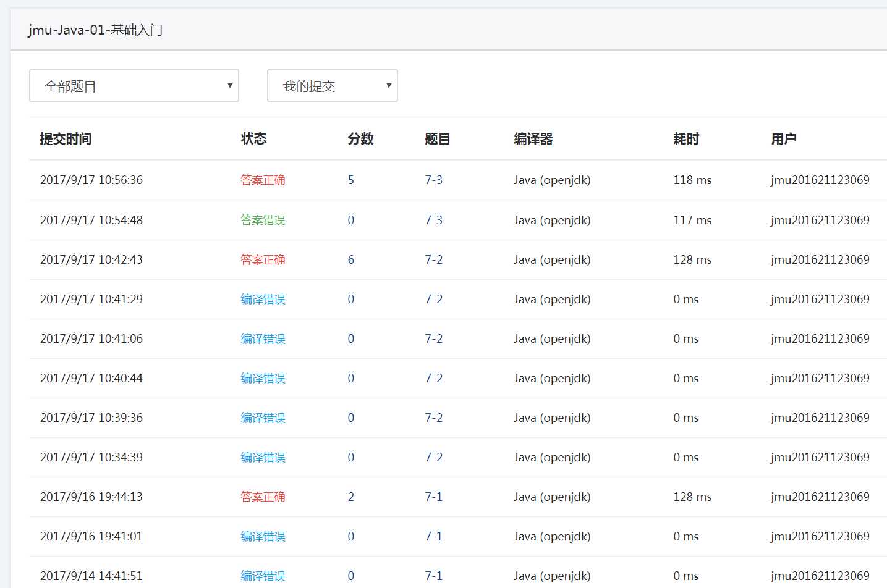Click score 5 in the 10:56:36 row
This screenshot has height=588, width=887.
(351, 180)
